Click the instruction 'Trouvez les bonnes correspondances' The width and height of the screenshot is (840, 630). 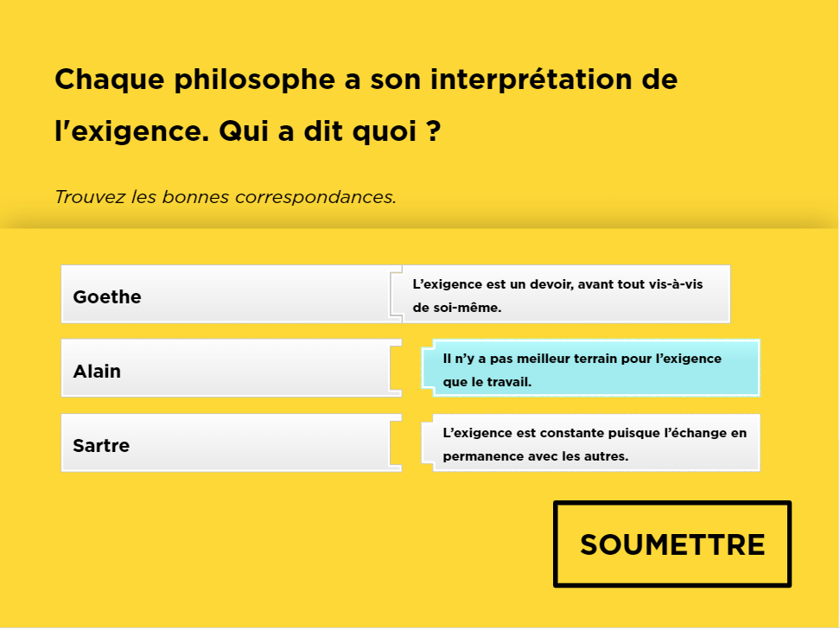pos(225,197)
